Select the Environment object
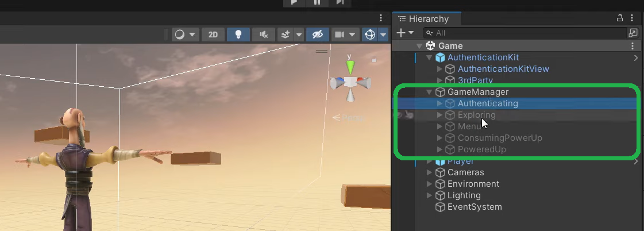Image resolution: width=644 pixels, height=231 pixels. (473, 184)
